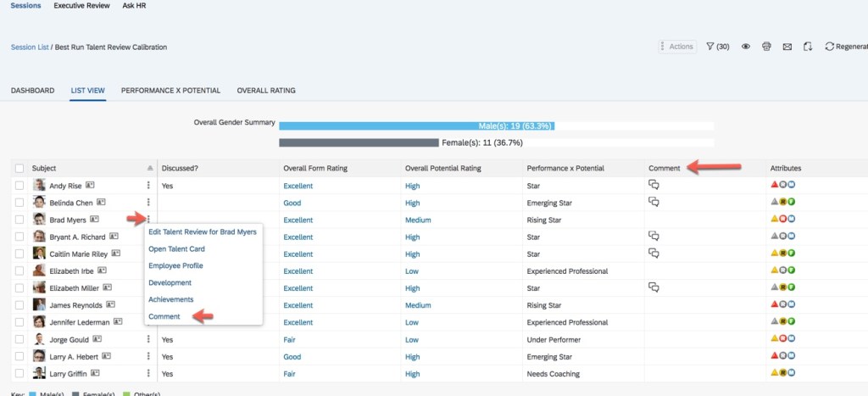This screenshot has width=868, height=396.
Task: Click the printer icon in toolbar
Action: click(767, 47)
